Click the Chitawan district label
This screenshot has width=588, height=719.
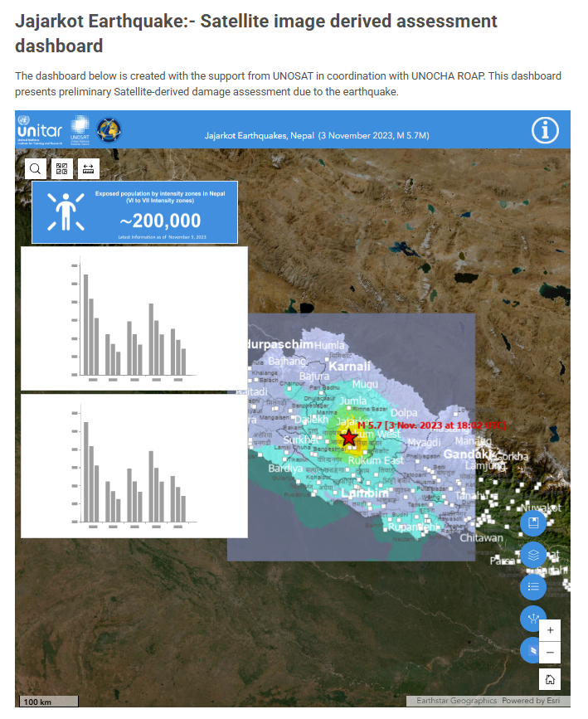[x=481, y=538]
